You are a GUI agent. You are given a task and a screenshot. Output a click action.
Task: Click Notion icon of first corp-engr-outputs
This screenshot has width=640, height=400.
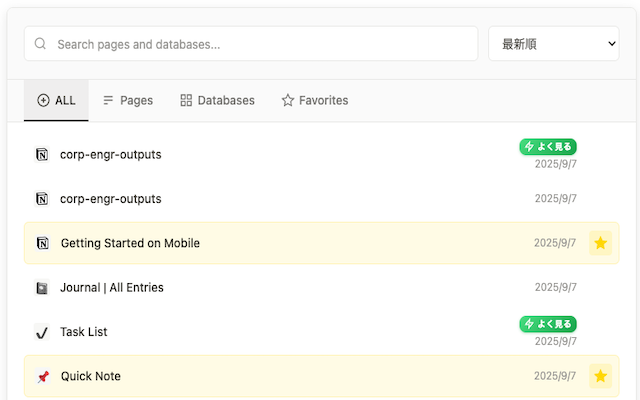pos(42,155)
